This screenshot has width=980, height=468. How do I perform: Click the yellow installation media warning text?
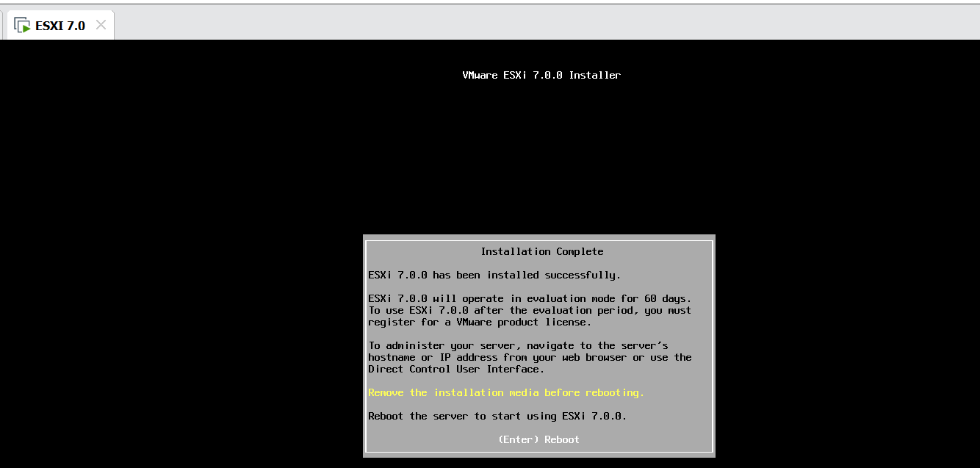tap(506, 392)
